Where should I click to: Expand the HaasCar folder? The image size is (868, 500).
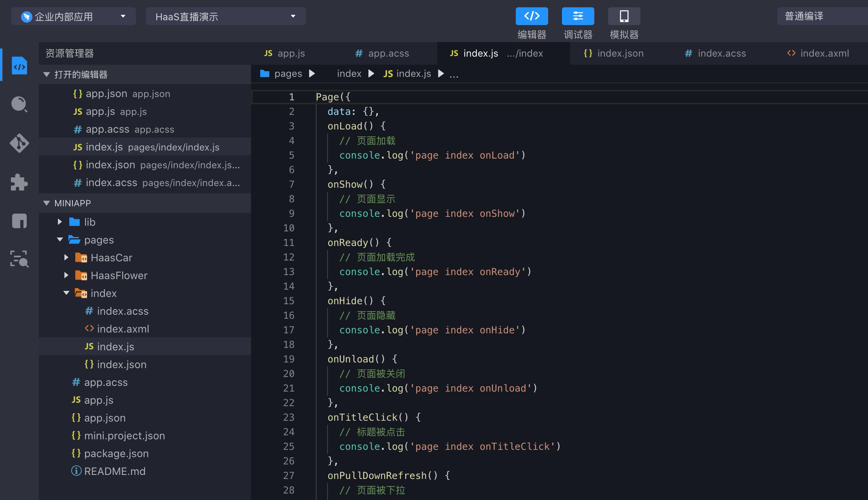click(x=111, y=258)
